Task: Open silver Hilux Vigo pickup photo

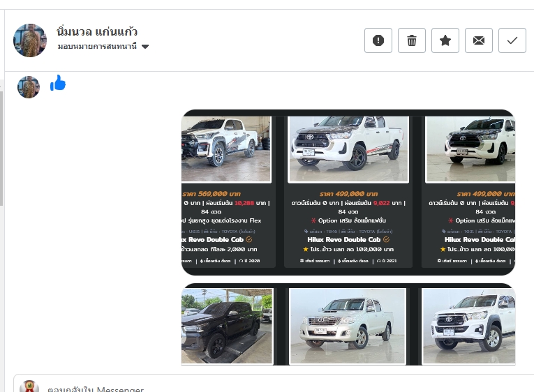Action: [x=348, y=326]
